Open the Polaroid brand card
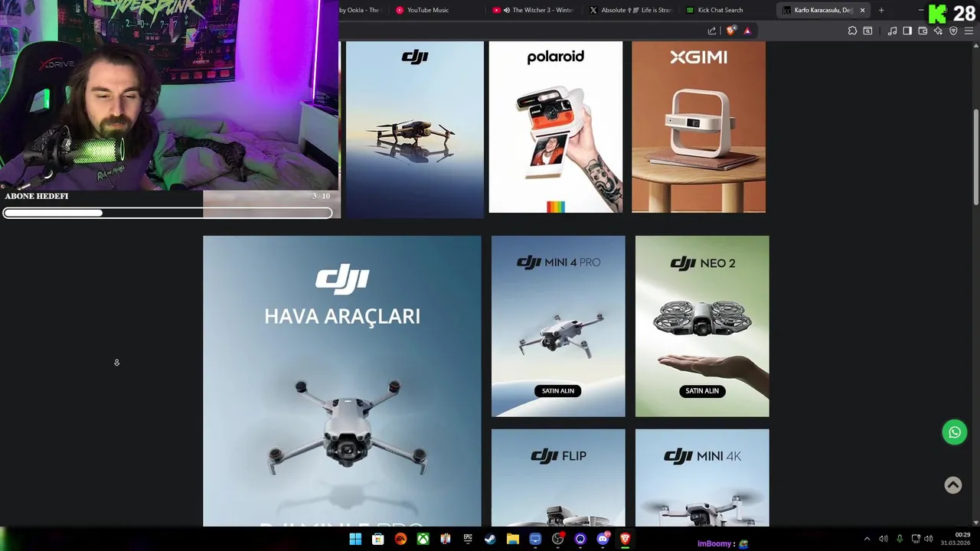 [x=556, y=127]
